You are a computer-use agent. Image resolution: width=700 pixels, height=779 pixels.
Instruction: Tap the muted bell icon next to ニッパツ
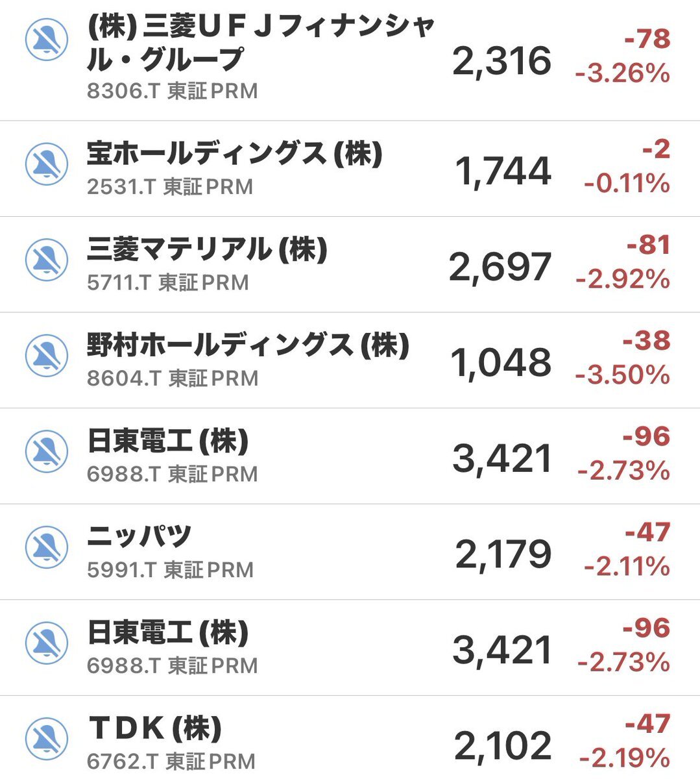[46, 547]
